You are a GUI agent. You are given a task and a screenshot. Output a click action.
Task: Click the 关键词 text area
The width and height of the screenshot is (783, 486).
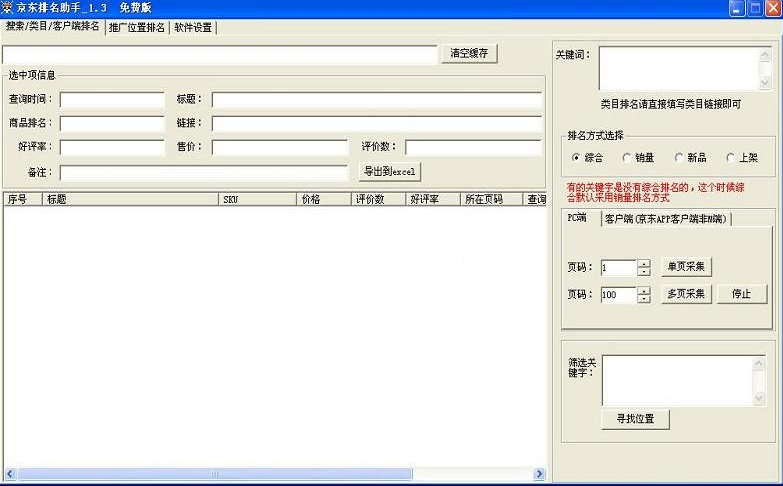click(x=678, y=69)
